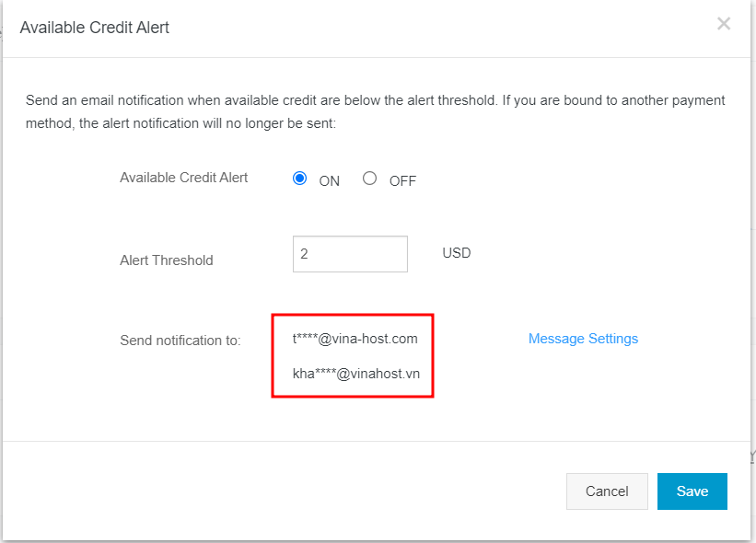Save the credit alert settings
The width and height of the screenshot is (756, 543).
692,491
